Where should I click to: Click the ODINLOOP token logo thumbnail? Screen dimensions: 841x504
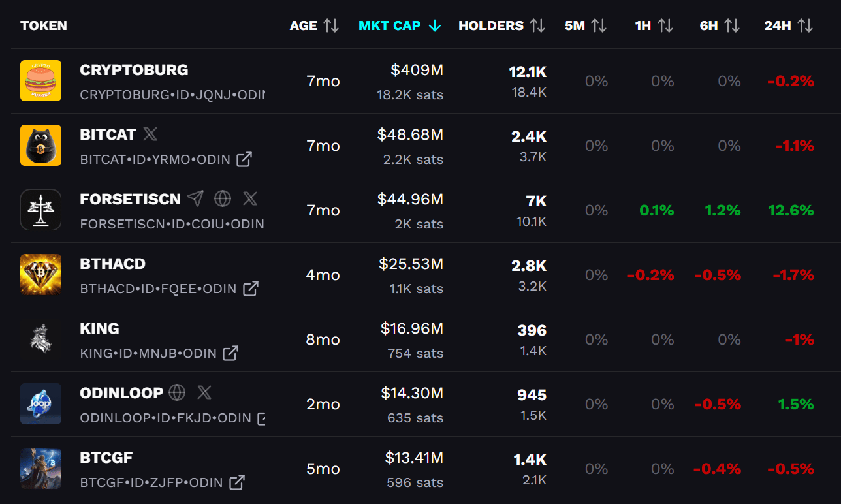(40, 404)
